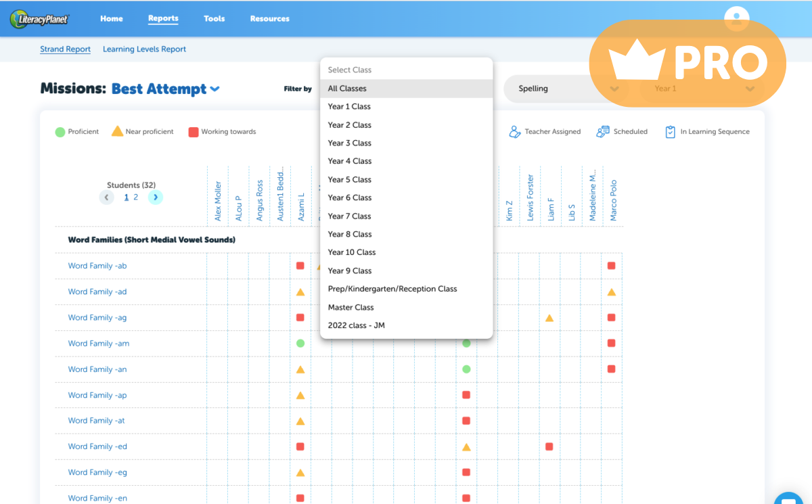
Task: Go to students page 2
Action: coord(135,198)
